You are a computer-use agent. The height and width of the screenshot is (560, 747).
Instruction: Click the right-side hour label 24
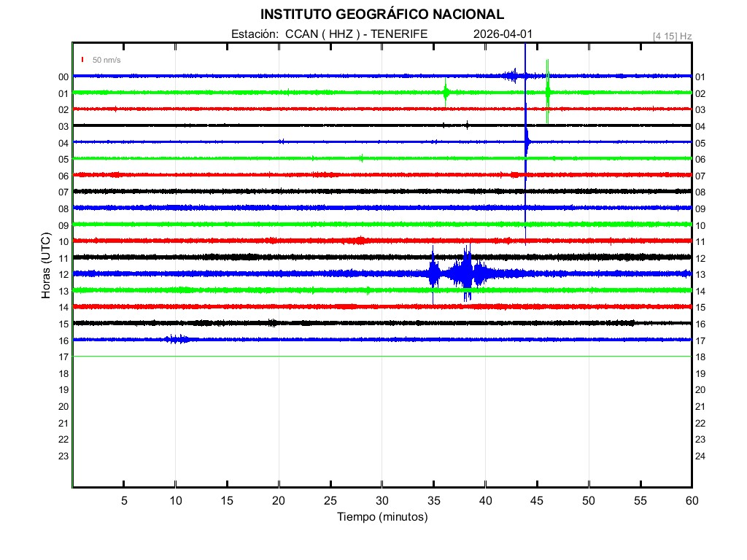700,456
